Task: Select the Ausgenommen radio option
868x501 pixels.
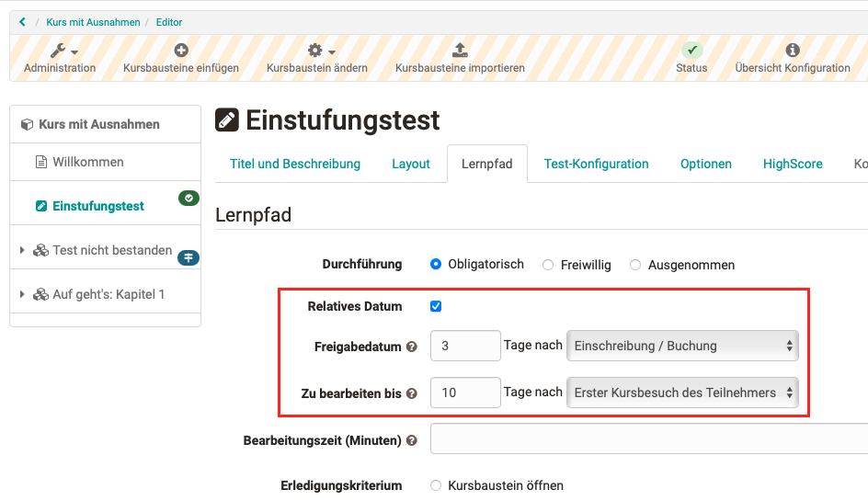Action: pyautogui.click(x=635, y=265)
